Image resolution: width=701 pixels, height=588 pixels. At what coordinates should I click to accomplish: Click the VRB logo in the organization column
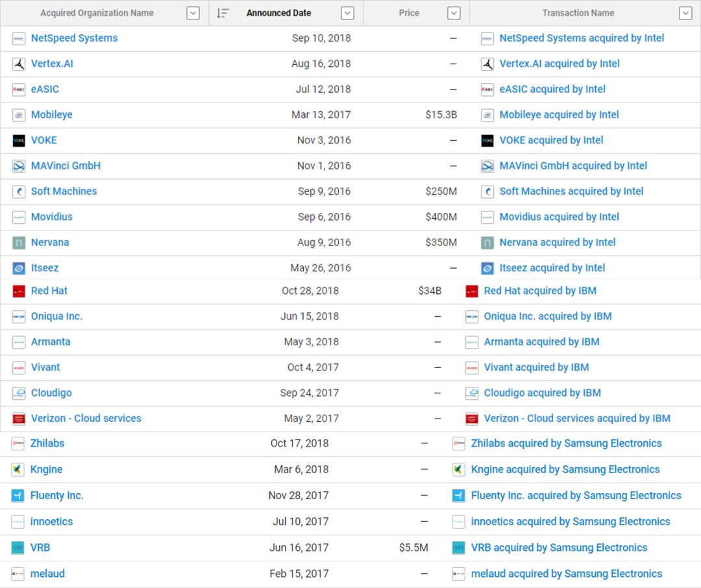point(18,548)
